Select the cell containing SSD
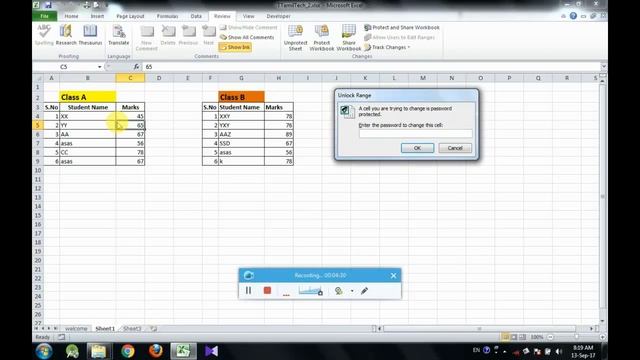Screen dimensions: 640x360 [241, 143]
